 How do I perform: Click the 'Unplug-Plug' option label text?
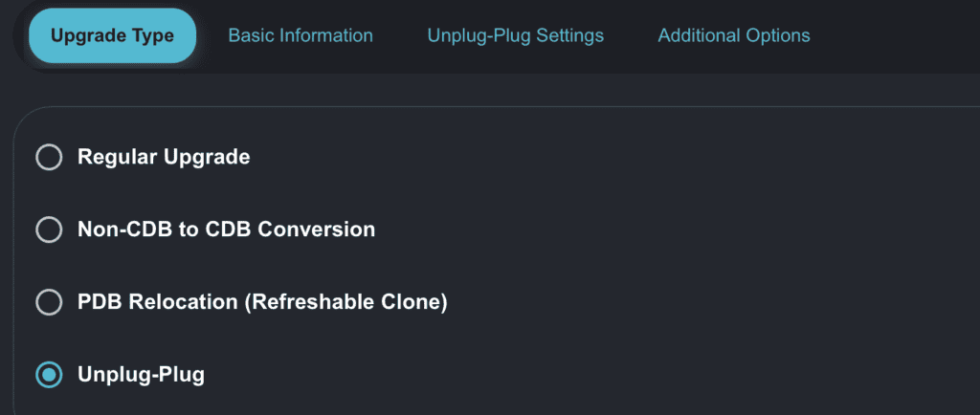pyautogui.click(x=141, y=375)
